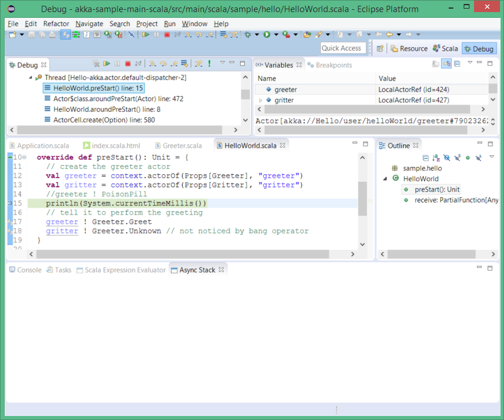Toggle alphabetical sort in the Outline view
This screenshot has height=420, width=504.
(x=436, y=158)
